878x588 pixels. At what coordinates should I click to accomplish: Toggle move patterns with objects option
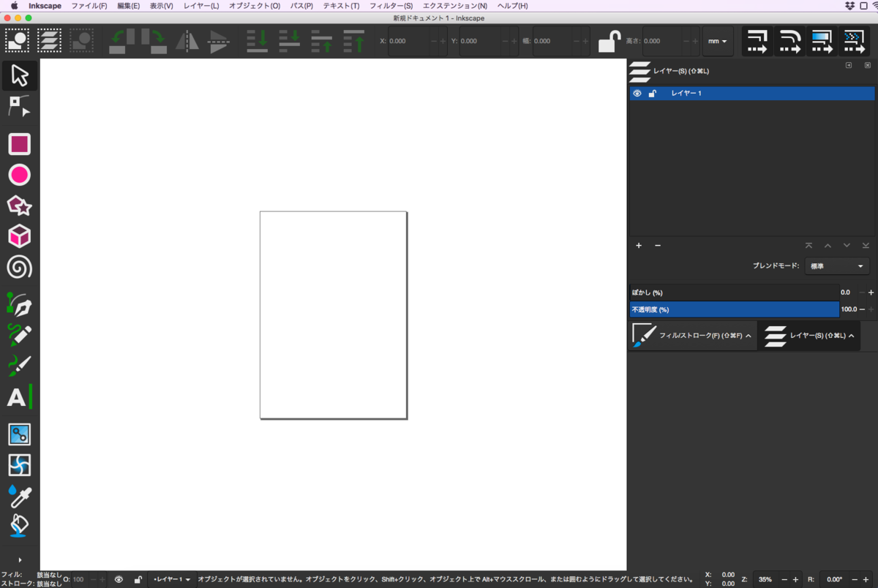point(854,41)
